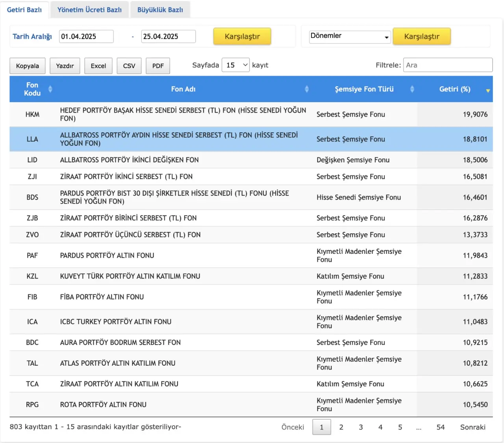Screen dimensions: 504x443
Task: Expand the Sayfada records-per-page selector
Action: 235,65
